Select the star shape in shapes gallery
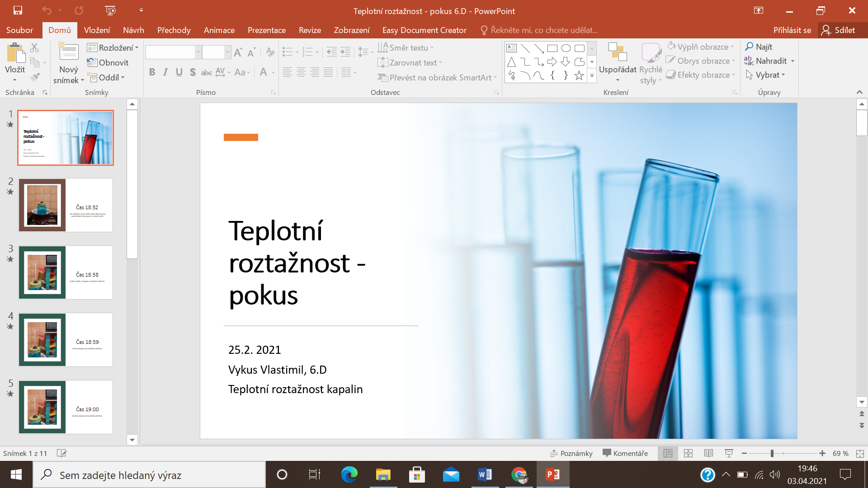The width and height of the screenshot is (868, 488). pos(579,75)
